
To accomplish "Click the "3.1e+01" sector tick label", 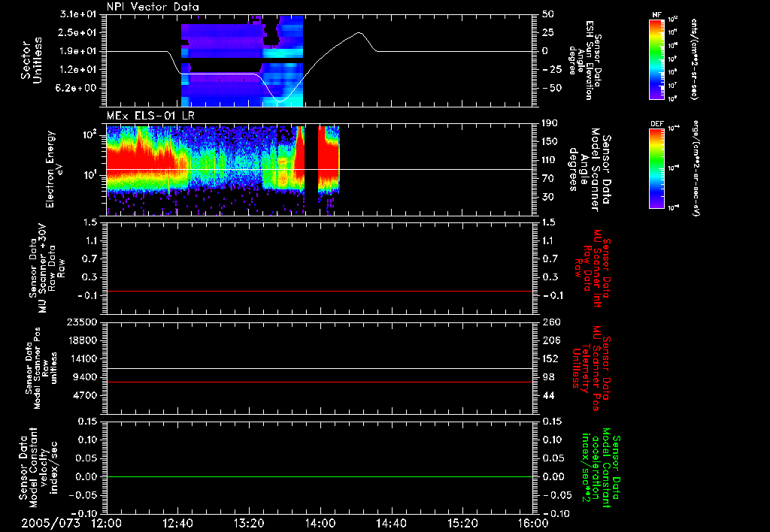I will [x=78, y=14].
